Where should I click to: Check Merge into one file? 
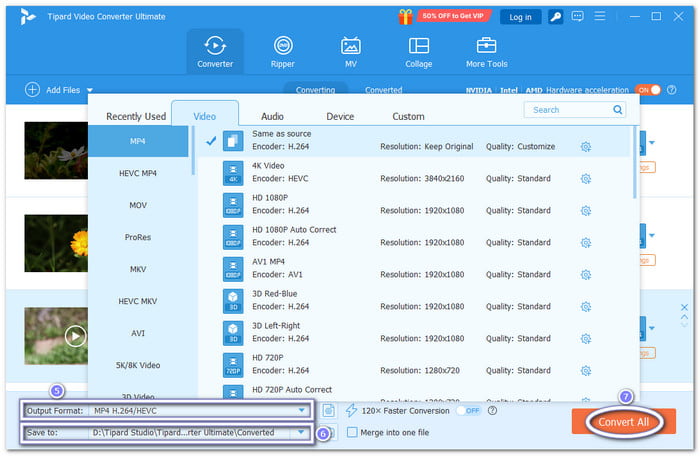[x=352, y=432]
